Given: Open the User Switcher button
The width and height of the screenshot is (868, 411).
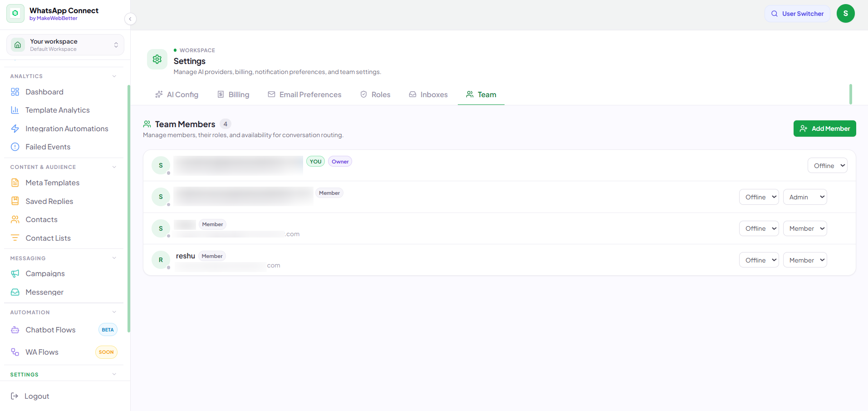Looking at the screenshot, I should click(797, 14).
